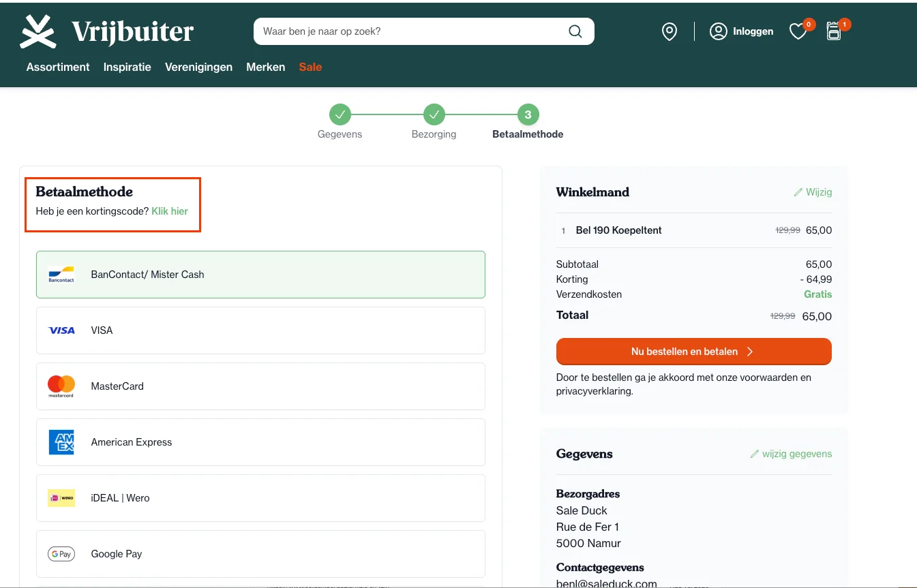Open the Sale menu item
The image size is (917, 588).
[x=310, y=67]
